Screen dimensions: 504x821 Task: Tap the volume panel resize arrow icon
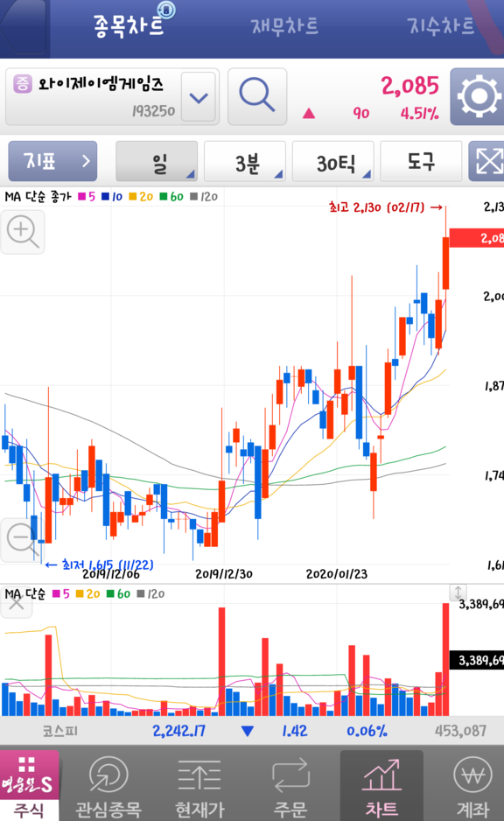point(458,593)
